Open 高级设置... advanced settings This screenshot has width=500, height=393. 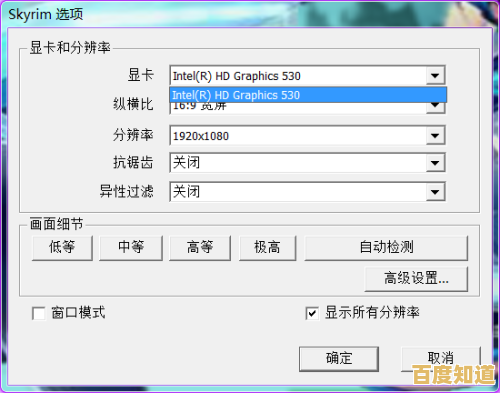(x=416, y=279)
